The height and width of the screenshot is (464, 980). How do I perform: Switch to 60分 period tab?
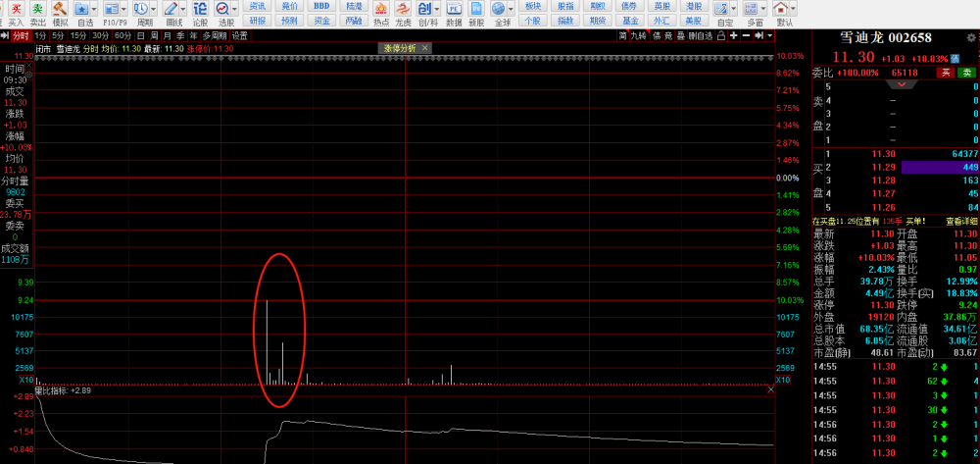(123, 35)
